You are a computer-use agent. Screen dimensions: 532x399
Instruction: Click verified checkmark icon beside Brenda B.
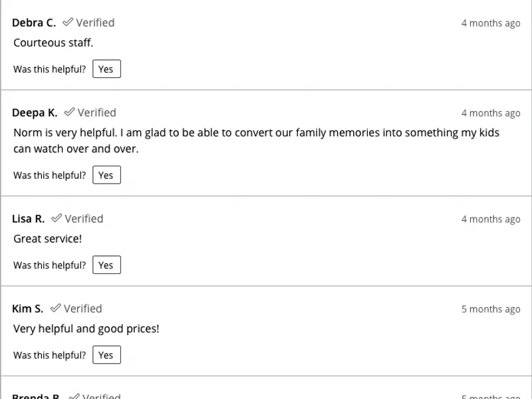pyautogui.click(x=74, y=396)
